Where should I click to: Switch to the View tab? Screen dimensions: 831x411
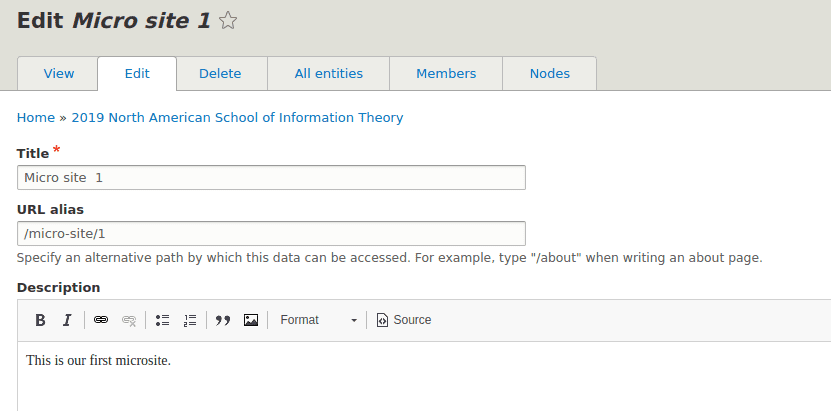(x=58, y=74)
